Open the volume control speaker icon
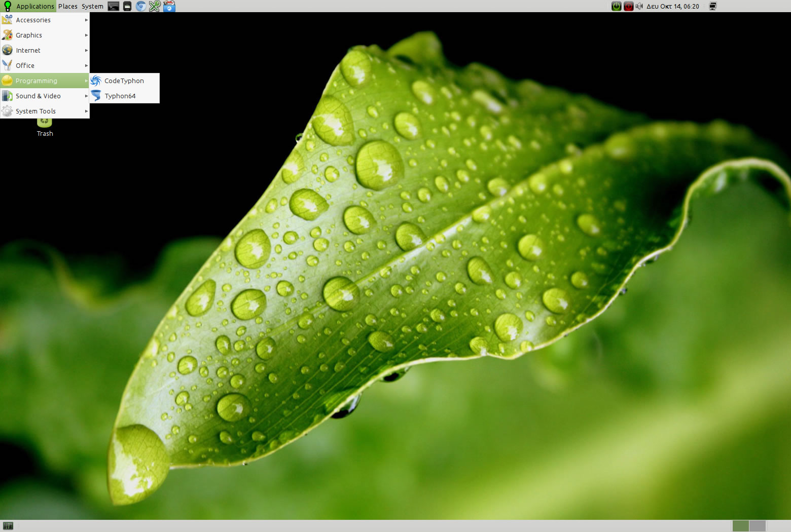This screenshot has width=791, height=532. click(x=639, y=6)
